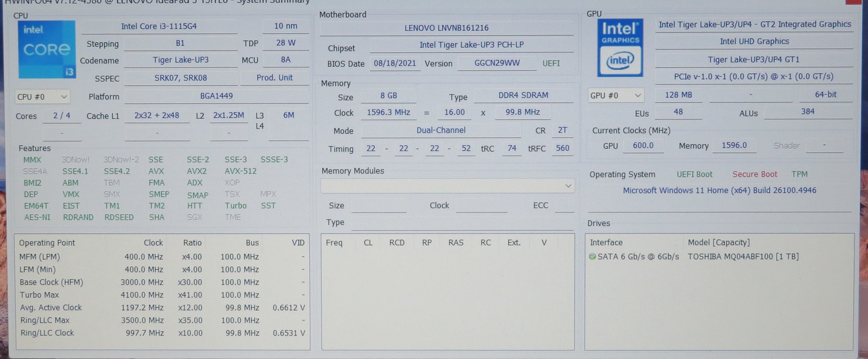
Task: Click the GPU memory clock 1596.0
Action: [734, 146]
